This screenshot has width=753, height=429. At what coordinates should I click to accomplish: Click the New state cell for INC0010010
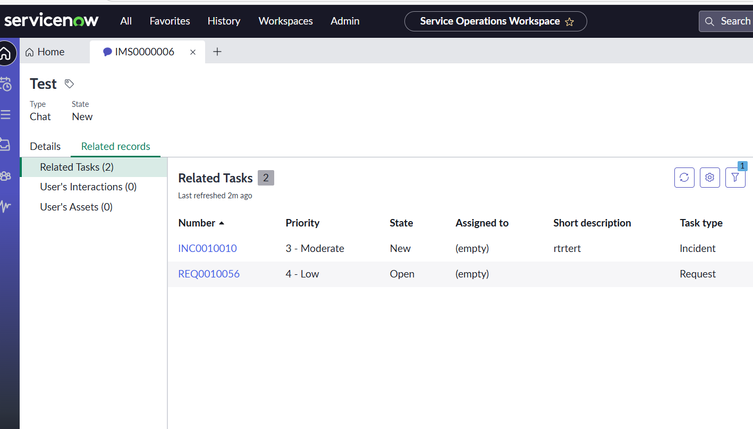click(400, 248)
